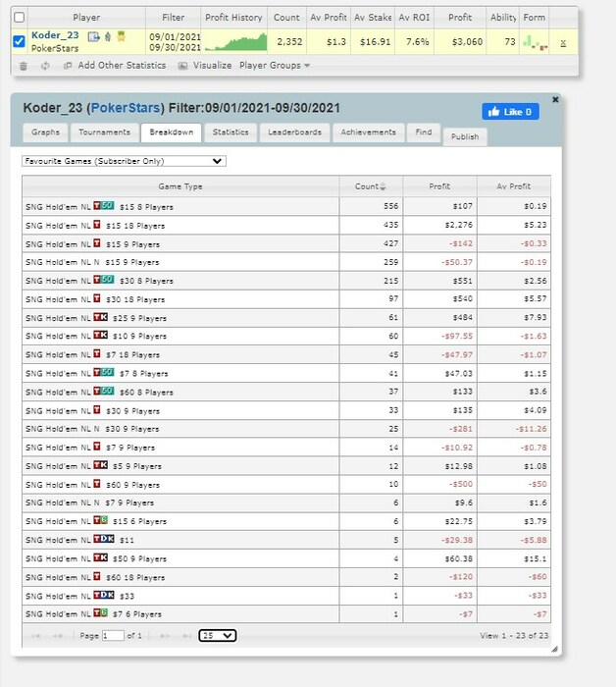Click the turbo icon on $15 9 Players row with count 427
Screen dimensions: 616x687
[97, 243]
